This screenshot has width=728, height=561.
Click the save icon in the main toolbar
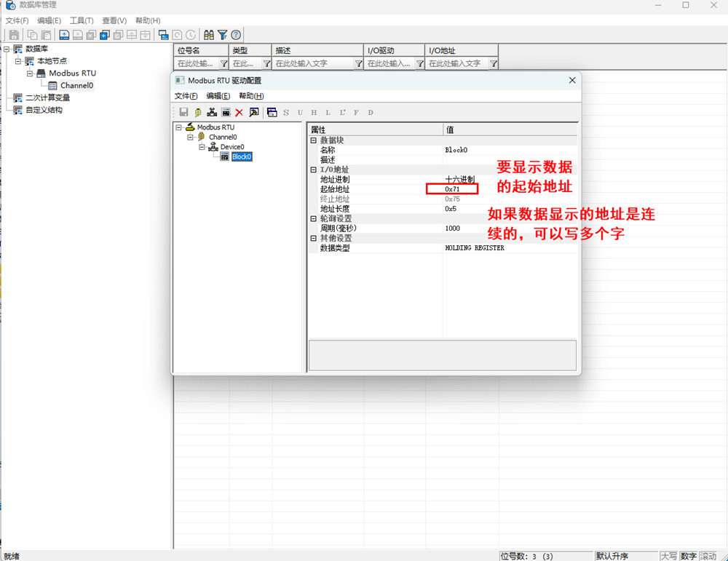[x=14, y=35]
